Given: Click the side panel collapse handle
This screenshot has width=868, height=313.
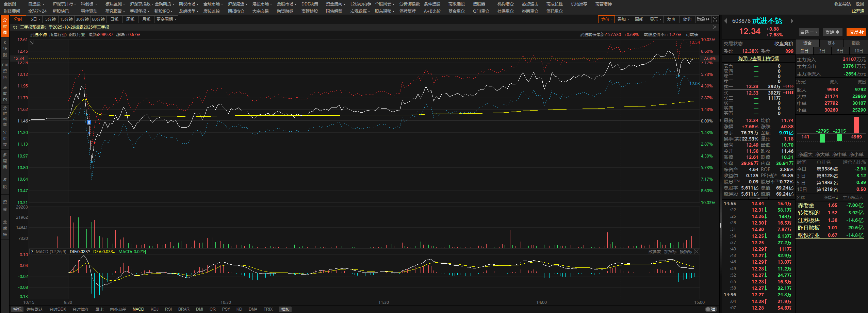Looking at the screenshot, I should pos(720,225).
